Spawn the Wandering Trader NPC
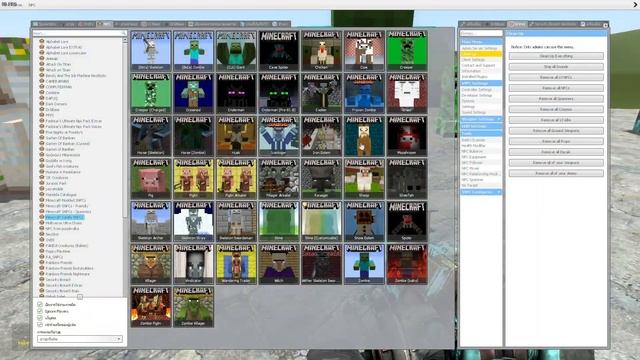 (x=236, y=264)
